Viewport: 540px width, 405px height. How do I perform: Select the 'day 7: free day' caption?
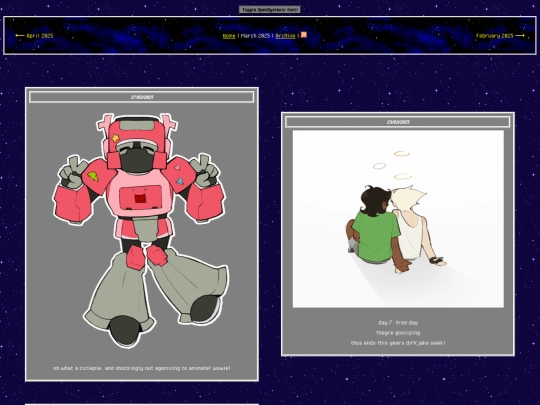[x=398, y=323]
